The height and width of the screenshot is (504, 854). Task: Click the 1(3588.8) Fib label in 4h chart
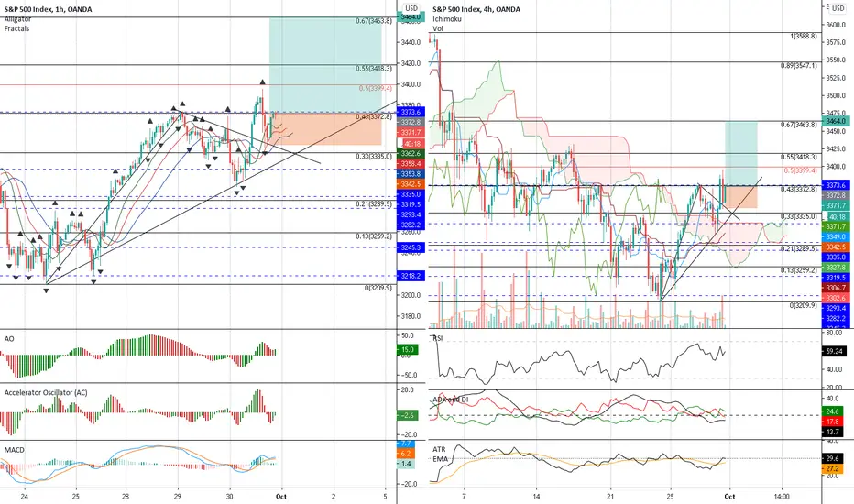(804, 36)
